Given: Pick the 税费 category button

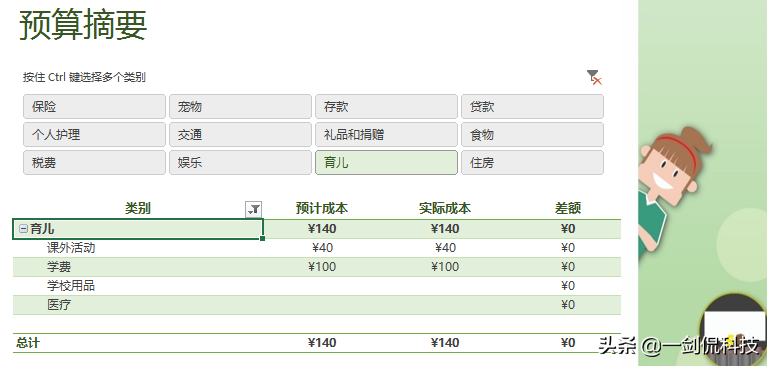Looking at the screenshot, I should coord(94,163).
